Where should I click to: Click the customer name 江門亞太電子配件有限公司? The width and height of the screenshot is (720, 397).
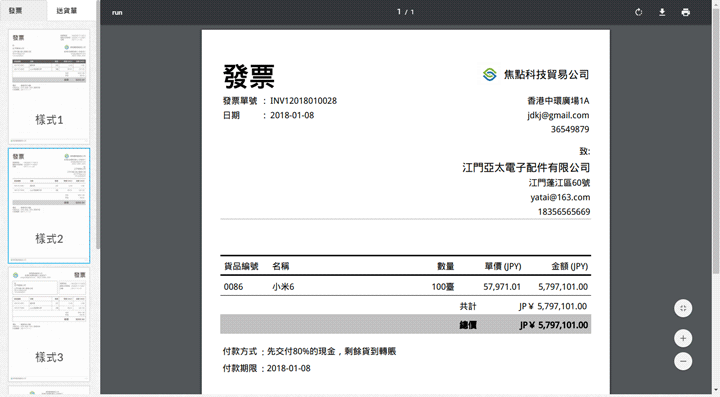pos(526,168)
